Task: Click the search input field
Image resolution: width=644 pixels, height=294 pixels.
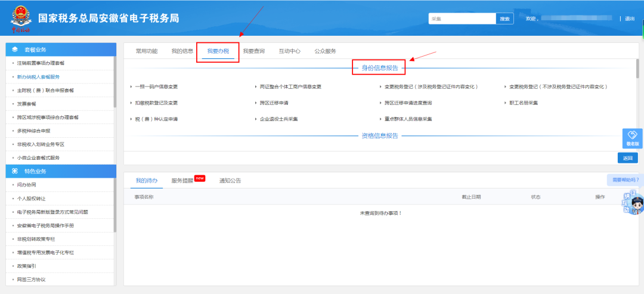Action: pyautogui.click(x=462, y=19)
